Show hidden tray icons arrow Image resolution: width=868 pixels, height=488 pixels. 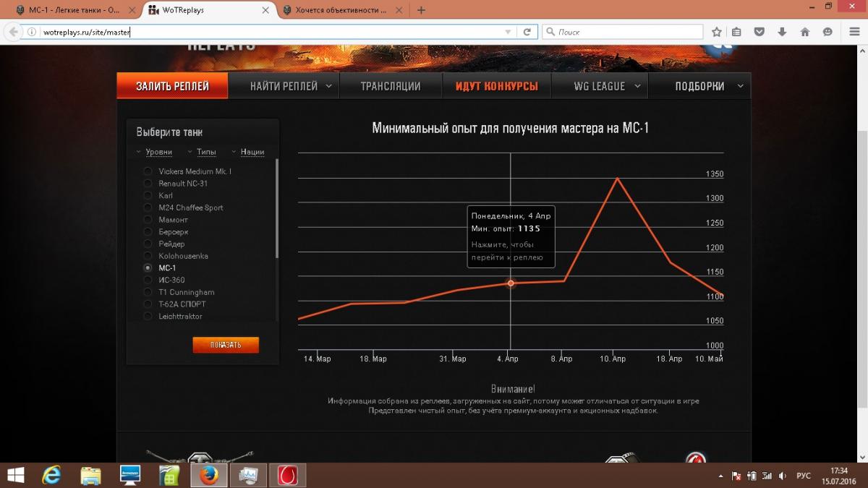pos(721,476)
